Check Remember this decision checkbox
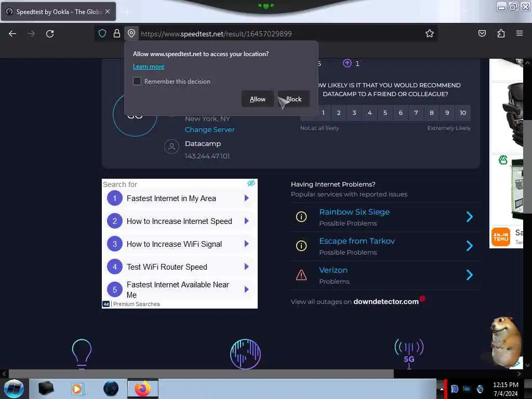Screen dimensions: 532x399 [137, 81]
